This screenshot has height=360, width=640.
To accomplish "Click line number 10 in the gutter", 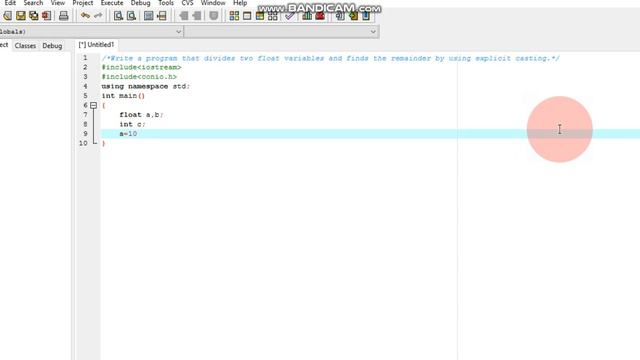I will point(83,143).
